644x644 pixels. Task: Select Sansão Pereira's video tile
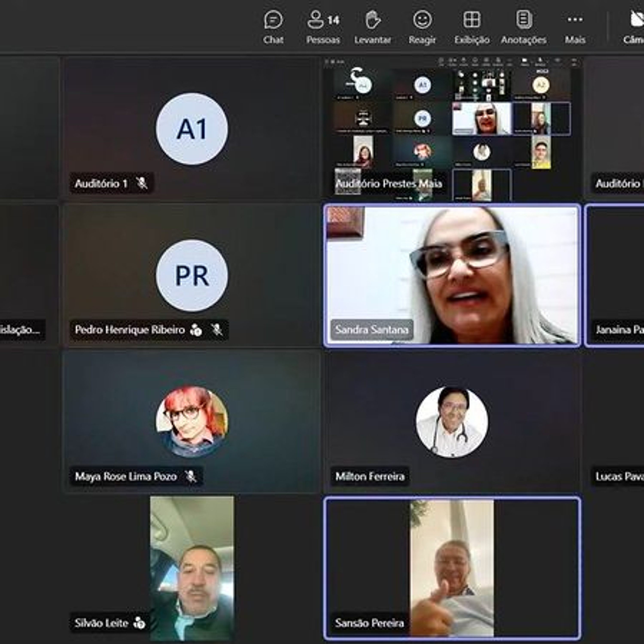pos(452,568)
